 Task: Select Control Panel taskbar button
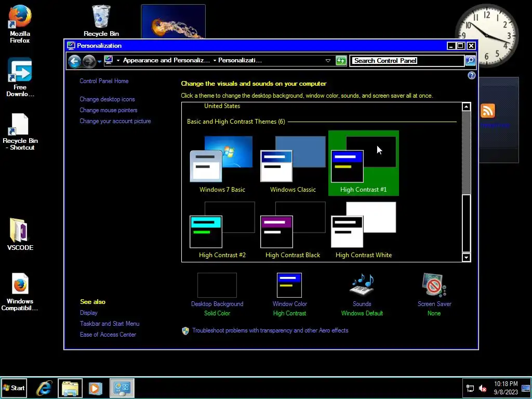coord(122,388)
